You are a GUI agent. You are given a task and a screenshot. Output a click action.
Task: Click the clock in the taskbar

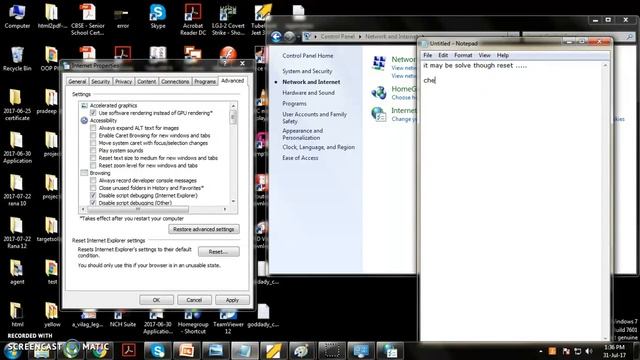[613, 351]
